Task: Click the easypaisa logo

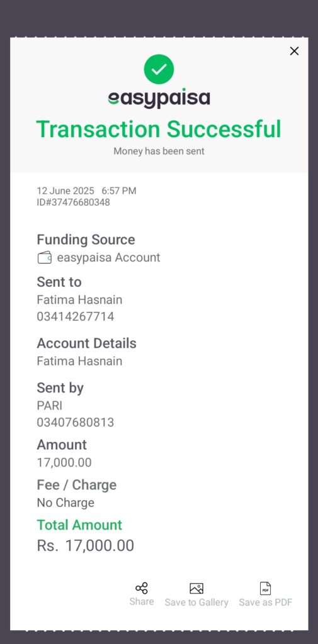Action: coord(159,99)
